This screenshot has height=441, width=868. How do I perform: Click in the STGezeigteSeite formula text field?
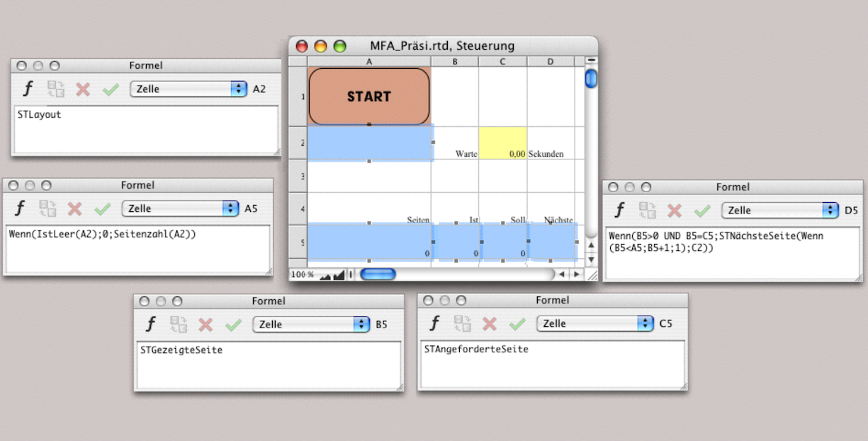(269, 365)
